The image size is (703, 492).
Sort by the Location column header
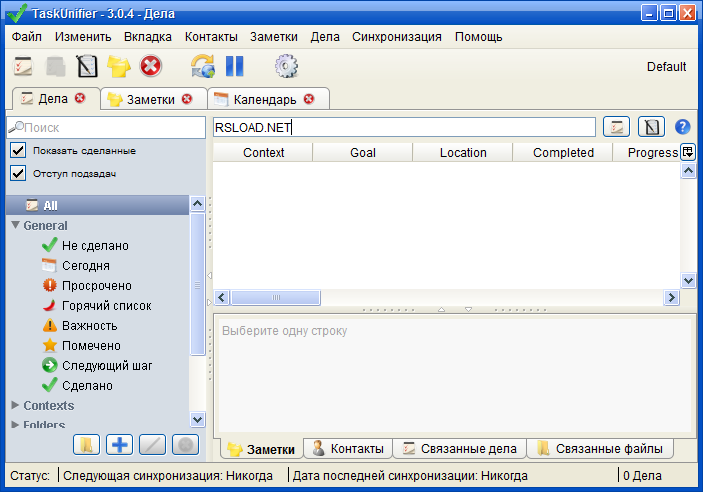click(463, 152)
